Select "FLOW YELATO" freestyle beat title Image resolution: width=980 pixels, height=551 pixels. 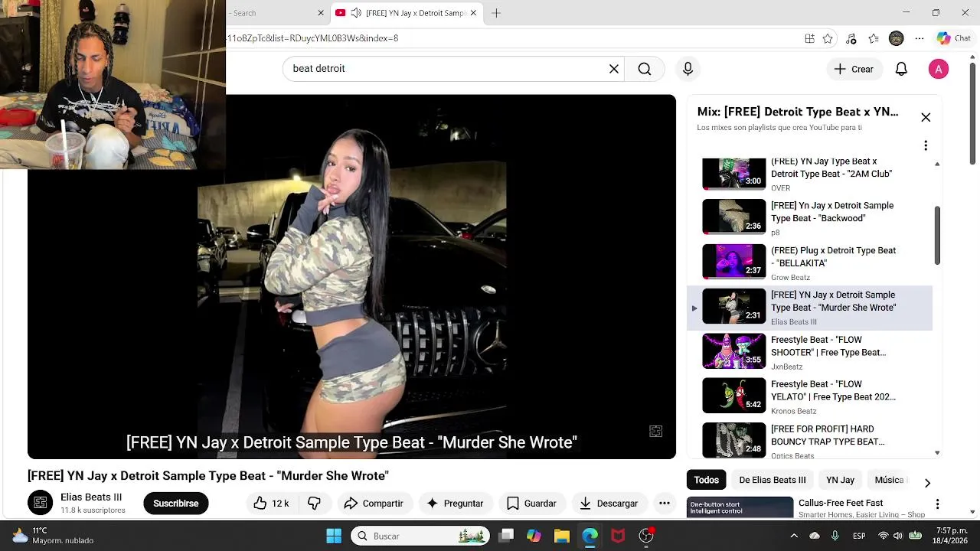pos(833,390)
